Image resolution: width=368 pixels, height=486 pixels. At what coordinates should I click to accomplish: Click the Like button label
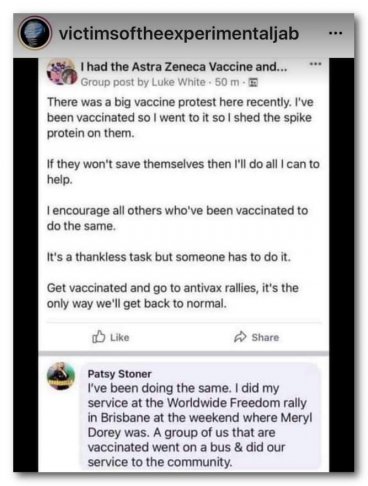point(120,337)
